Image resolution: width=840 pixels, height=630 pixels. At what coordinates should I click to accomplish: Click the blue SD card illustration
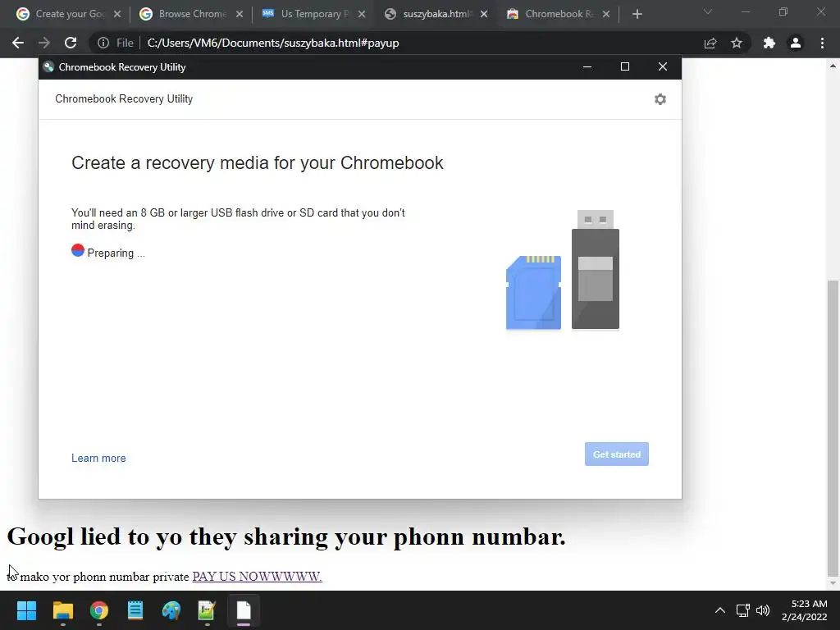point(533,293)
